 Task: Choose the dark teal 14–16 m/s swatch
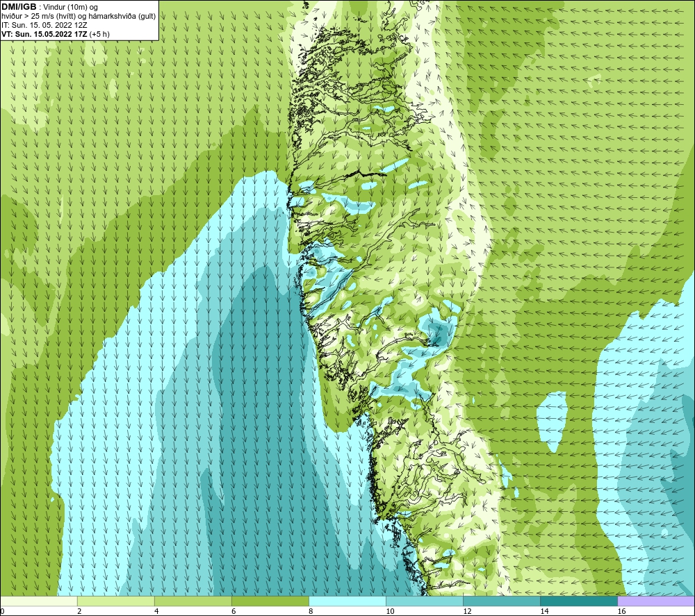tap(578, 601)
